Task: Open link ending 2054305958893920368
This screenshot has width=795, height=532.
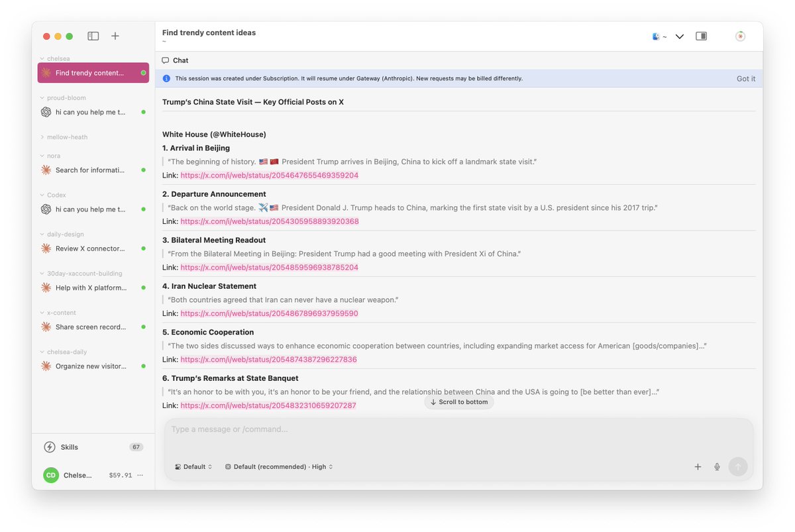Action: pyautogui.click(x=270, y=221)
